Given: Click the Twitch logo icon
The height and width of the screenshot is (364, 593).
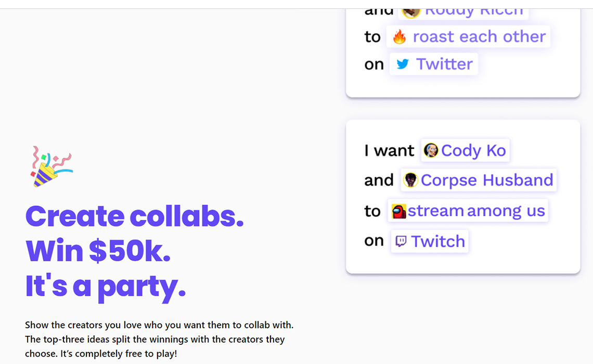Looking at the screenshot, I should pyautogui.click(x=401, y=241).
